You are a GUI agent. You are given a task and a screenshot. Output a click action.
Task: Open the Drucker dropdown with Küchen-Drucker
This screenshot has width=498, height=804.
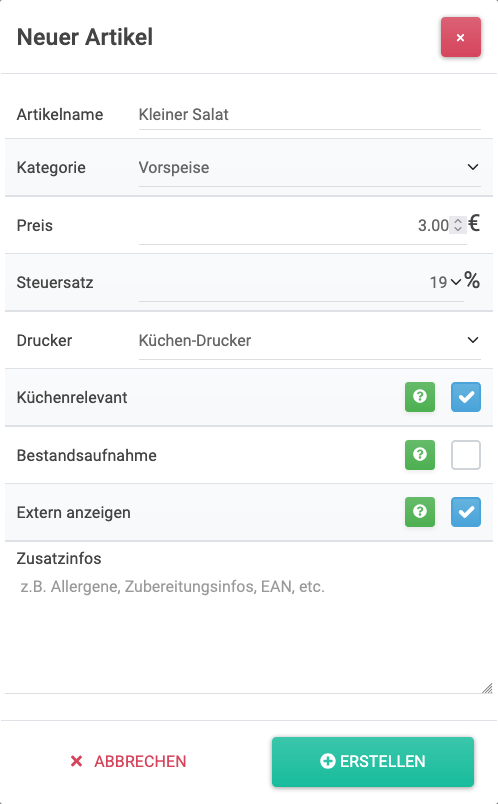coord(309,340)
